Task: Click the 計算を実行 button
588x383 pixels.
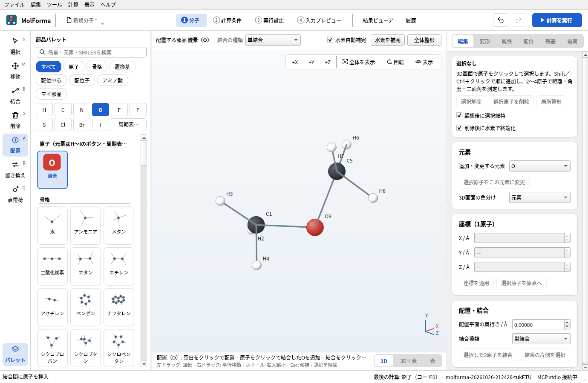Action: tap(557, 20)
